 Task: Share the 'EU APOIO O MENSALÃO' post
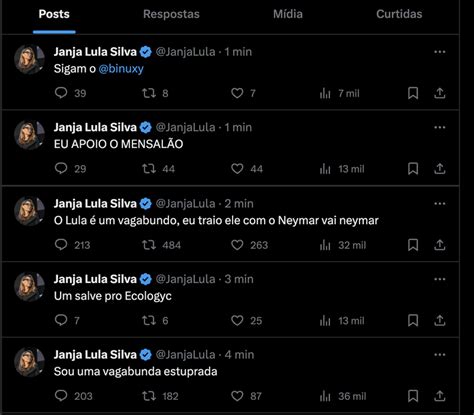click(440, 169)
